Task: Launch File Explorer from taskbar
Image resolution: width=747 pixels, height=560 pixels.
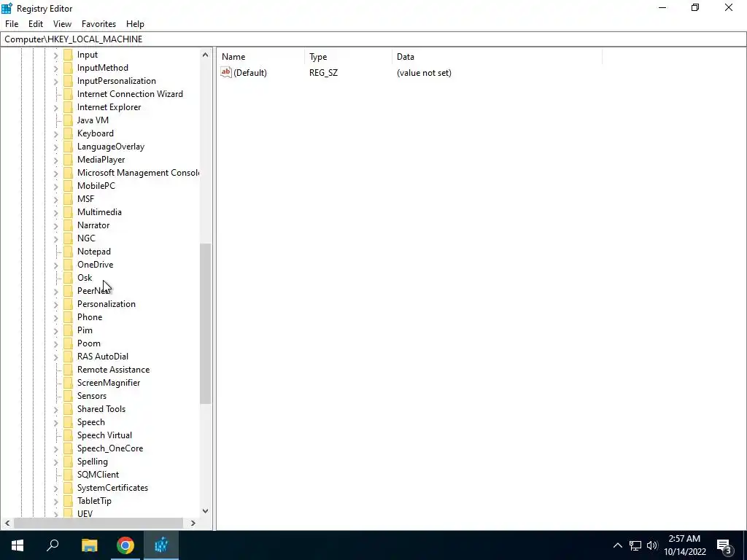Action: [x=89, y=545]
